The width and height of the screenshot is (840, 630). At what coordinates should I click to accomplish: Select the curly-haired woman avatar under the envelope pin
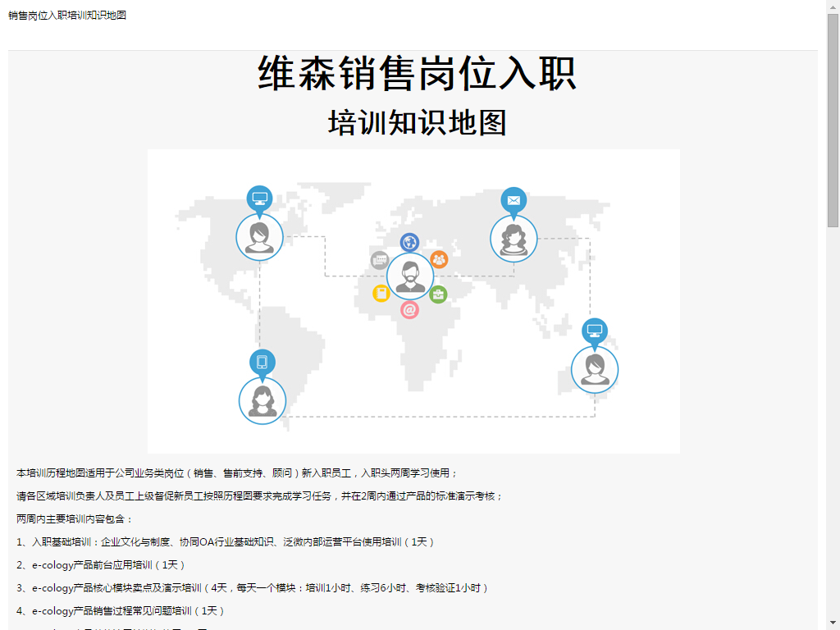tap(514, 239)
